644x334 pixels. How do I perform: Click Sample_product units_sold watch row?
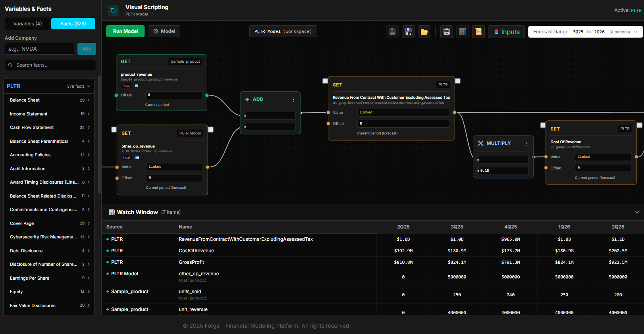click(373, 295)
